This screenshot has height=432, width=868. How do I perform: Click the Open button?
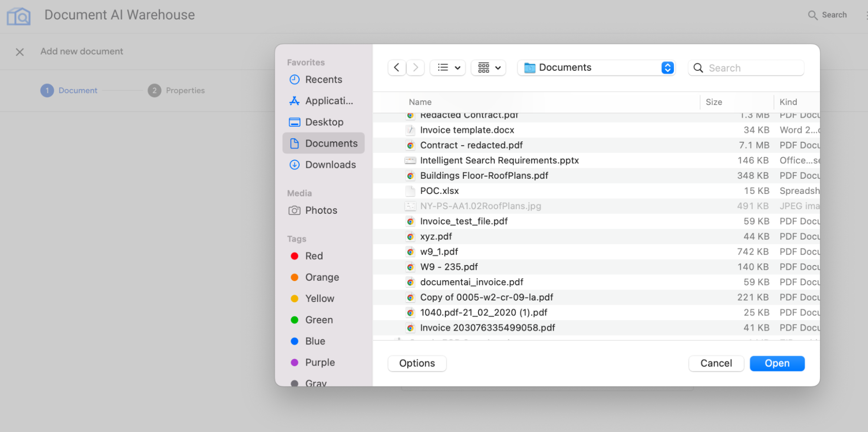click(x=777, y=363)
